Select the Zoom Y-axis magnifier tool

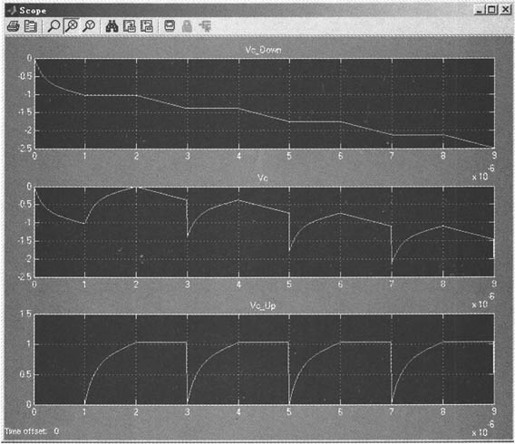[x=89, y=26]
